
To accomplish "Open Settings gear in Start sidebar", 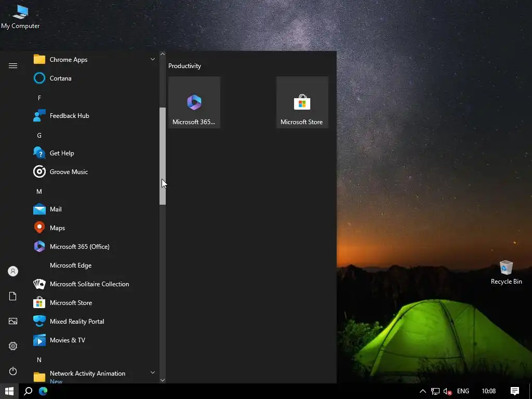I will pos(13,346).
